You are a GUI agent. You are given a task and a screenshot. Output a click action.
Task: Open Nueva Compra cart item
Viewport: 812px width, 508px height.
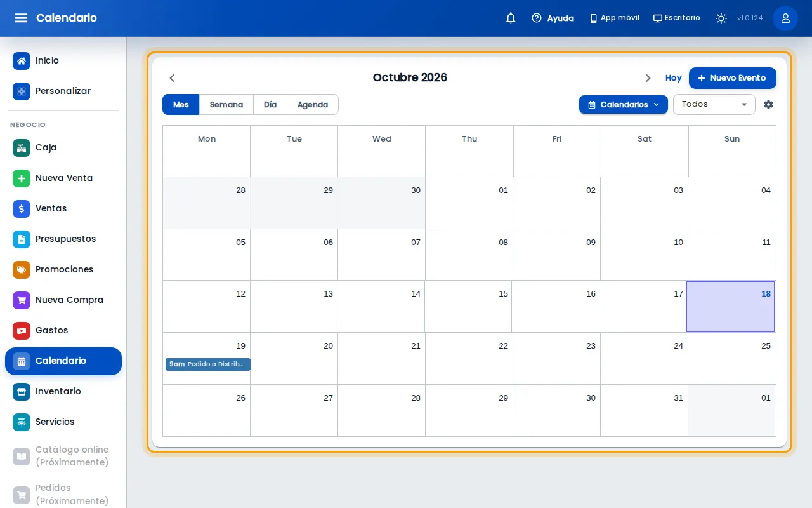[63, 300]
